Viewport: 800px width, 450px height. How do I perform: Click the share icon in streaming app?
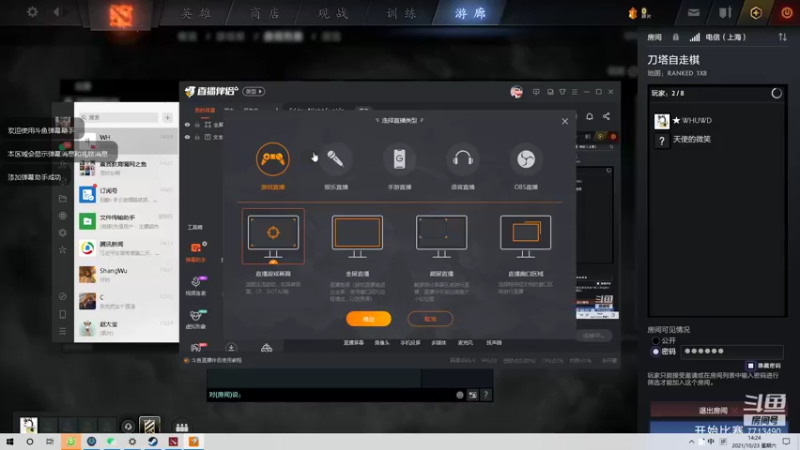coord(606,116)
